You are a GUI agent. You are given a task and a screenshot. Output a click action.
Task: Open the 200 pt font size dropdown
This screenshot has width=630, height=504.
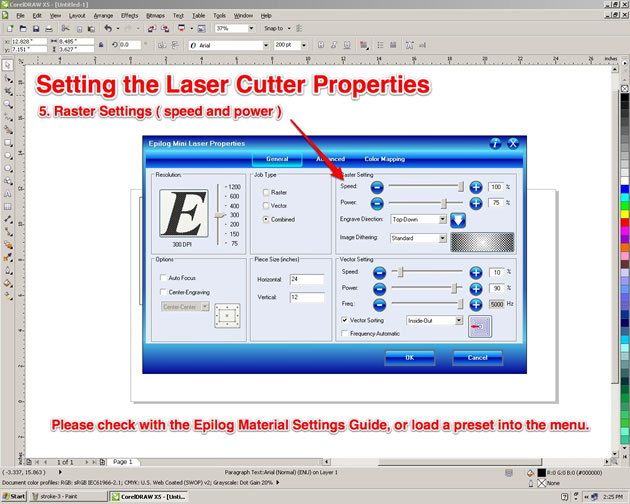pos(304,45)
